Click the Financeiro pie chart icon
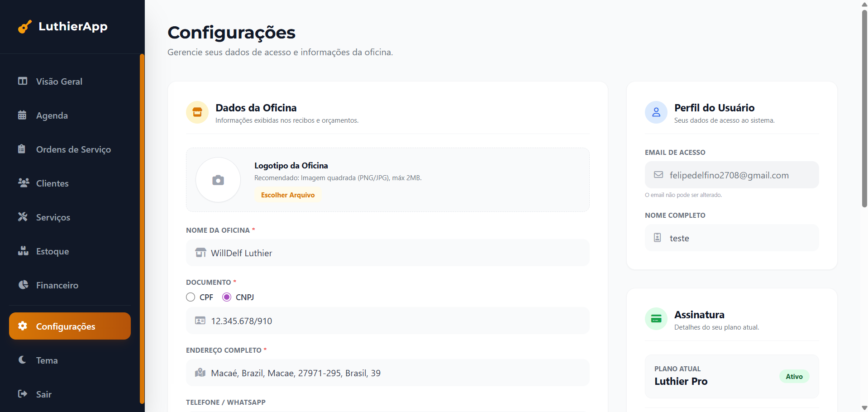This screenshot has height=412, width=868. 23,285
